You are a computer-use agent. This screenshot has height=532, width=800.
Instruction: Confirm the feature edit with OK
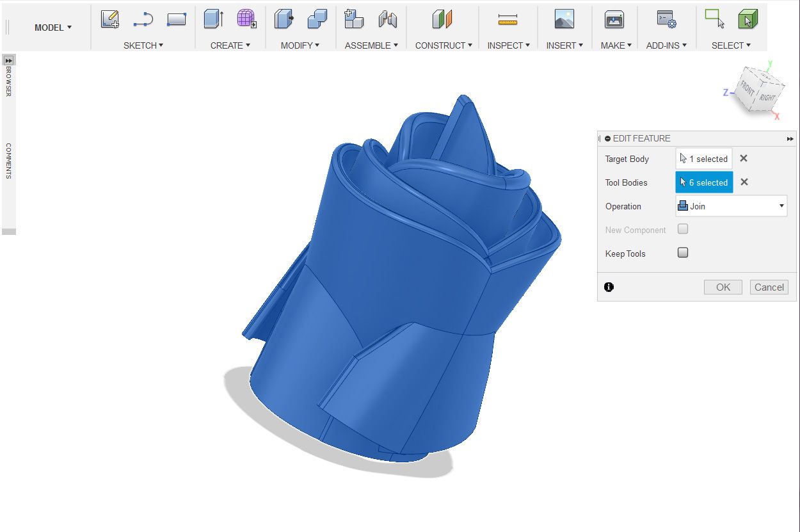723,287
